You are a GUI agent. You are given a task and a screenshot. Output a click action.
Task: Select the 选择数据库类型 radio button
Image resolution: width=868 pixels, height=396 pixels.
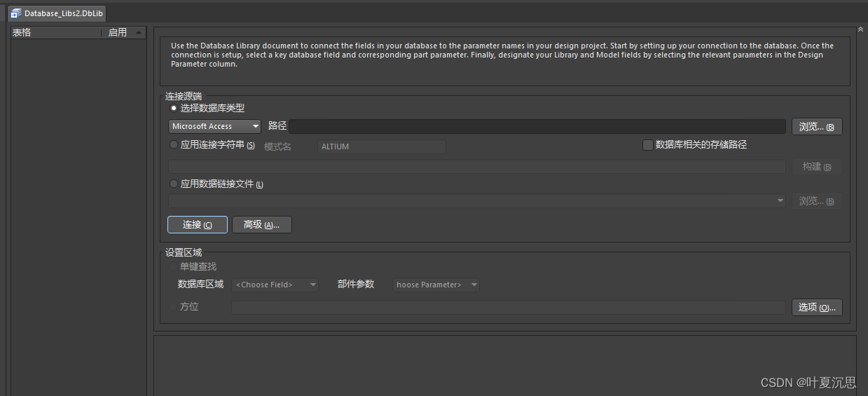(x=174, y=108)
